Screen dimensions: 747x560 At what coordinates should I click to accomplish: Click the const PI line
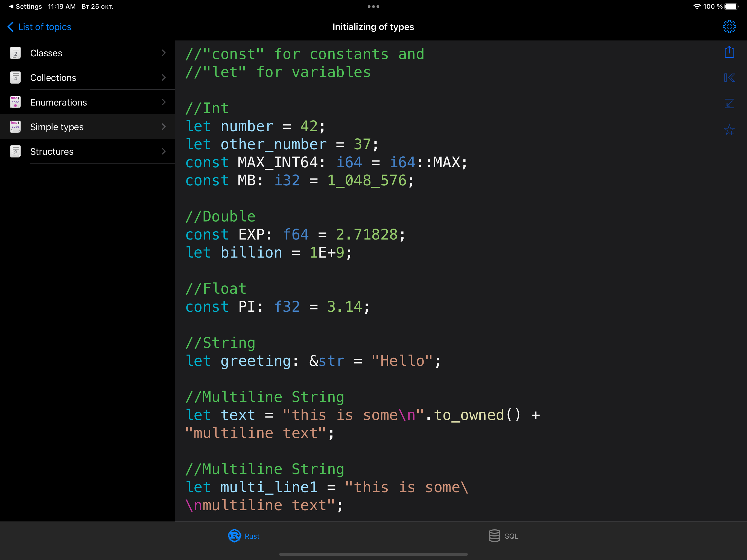tap(278, 307)
